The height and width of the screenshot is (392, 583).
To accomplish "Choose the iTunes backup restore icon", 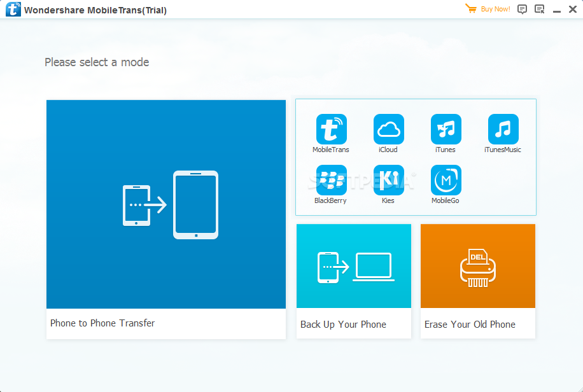I will [x=446, y=129].
